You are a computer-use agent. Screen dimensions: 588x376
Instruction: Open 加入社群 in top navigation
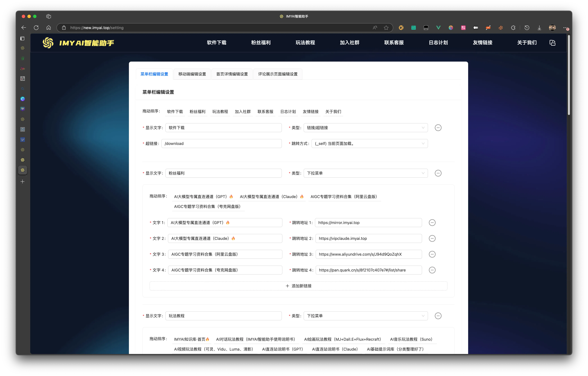(349, 43)
